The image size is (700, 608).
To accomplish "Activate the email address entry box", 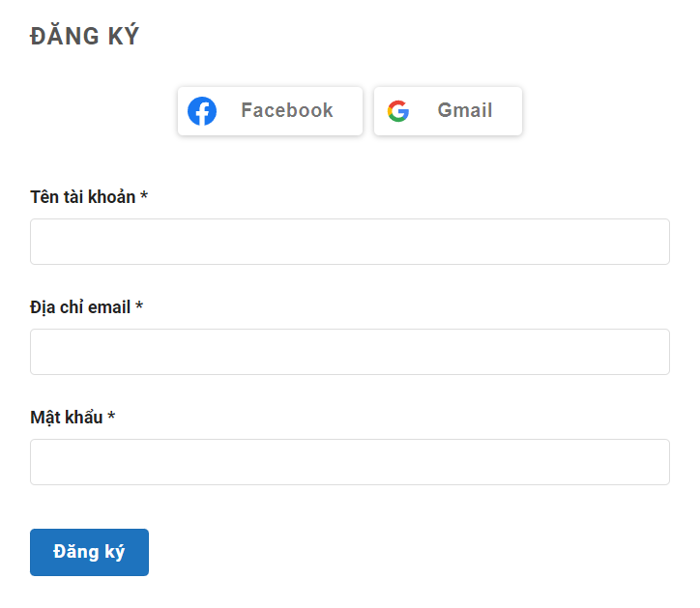I will coord(349,352).
